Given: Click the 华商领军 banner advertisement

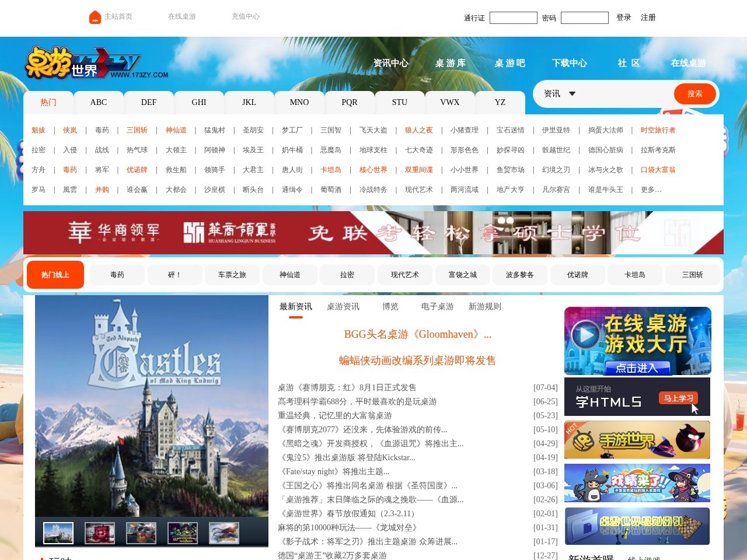Looking at the screenshot, I should [373, 233].
